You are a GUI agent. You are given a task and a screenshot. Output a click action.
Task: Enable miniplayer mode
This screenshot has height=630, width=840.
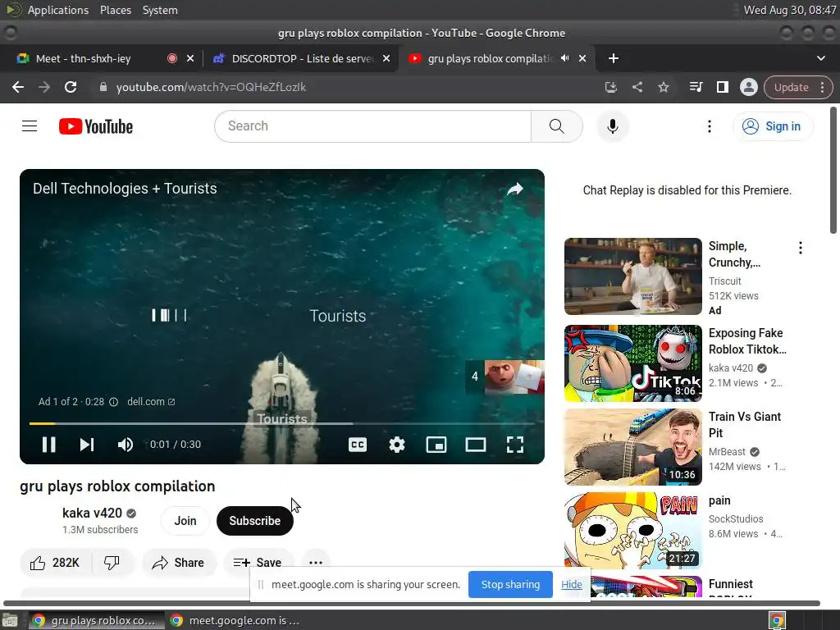click(436, 444)
